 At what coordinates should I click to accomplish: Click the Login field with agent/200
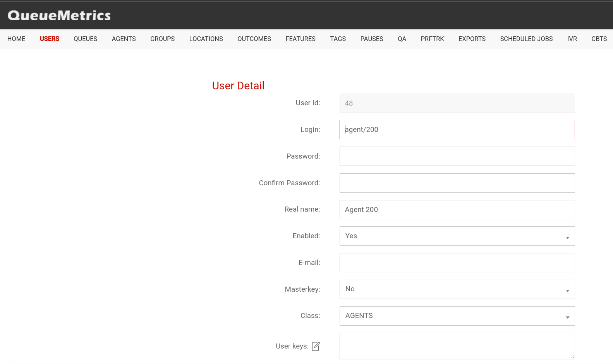coord(457,130)
